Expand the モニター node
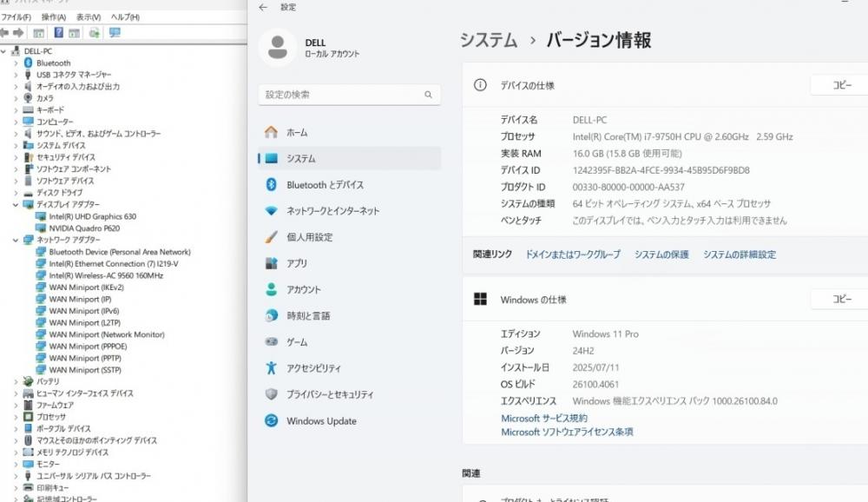This screenshot has width=868, height=502. [x=16, y=465]
